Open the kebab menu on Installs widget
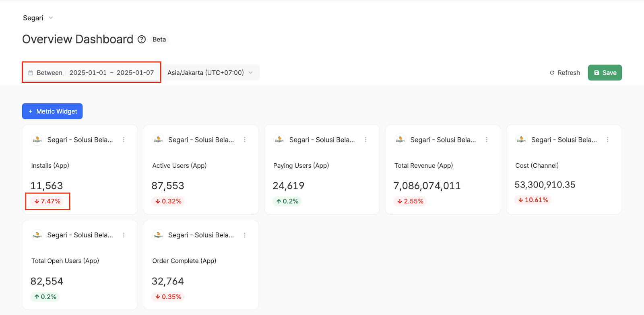The height and width of the screenshot is (315, 644). click(124, 140)
